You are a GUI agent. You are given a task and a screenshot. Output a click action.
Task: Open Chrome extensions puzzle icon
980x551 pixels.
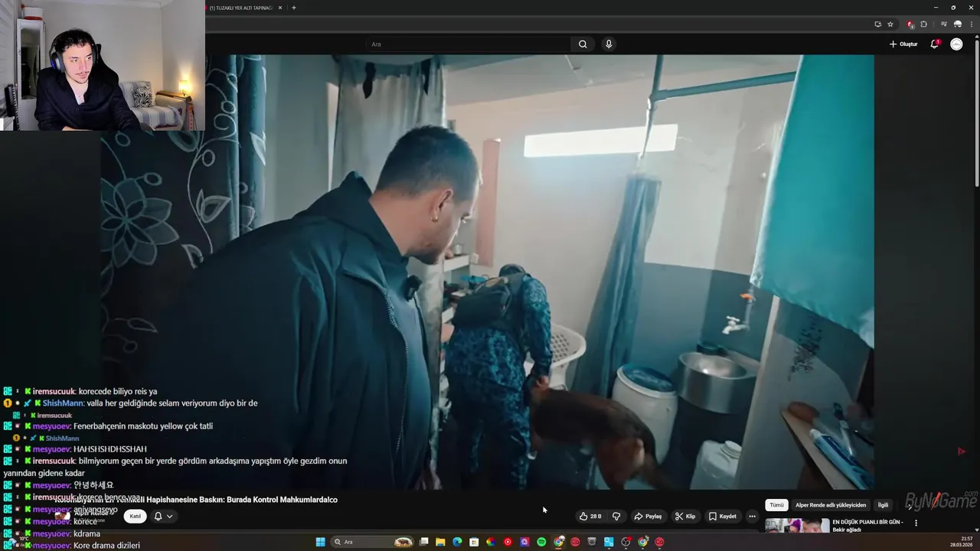(923, 24)
